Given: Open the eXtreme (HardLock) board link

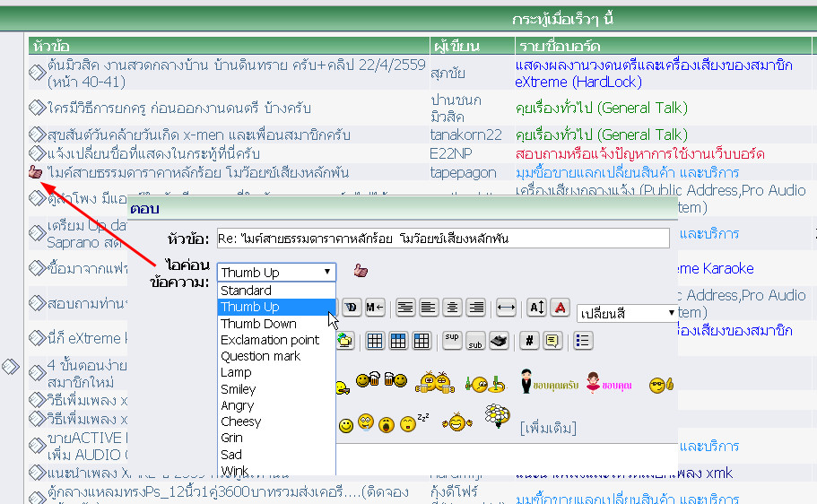Looking at the screenshot, I should [654, 74].
